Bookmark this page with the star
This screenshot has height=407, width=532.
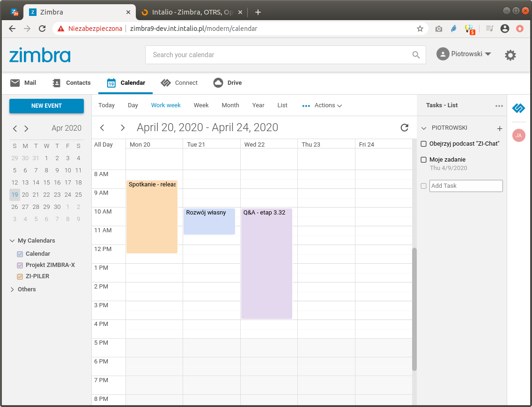click(420, 29)
